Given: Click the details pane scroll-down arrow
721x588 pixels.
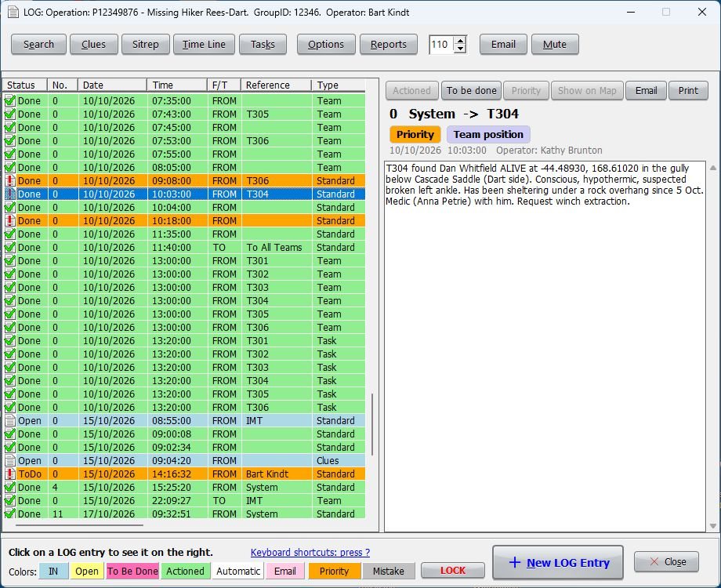Looking at the screenshot, I should pyautogui.click(x=712, y=526).
